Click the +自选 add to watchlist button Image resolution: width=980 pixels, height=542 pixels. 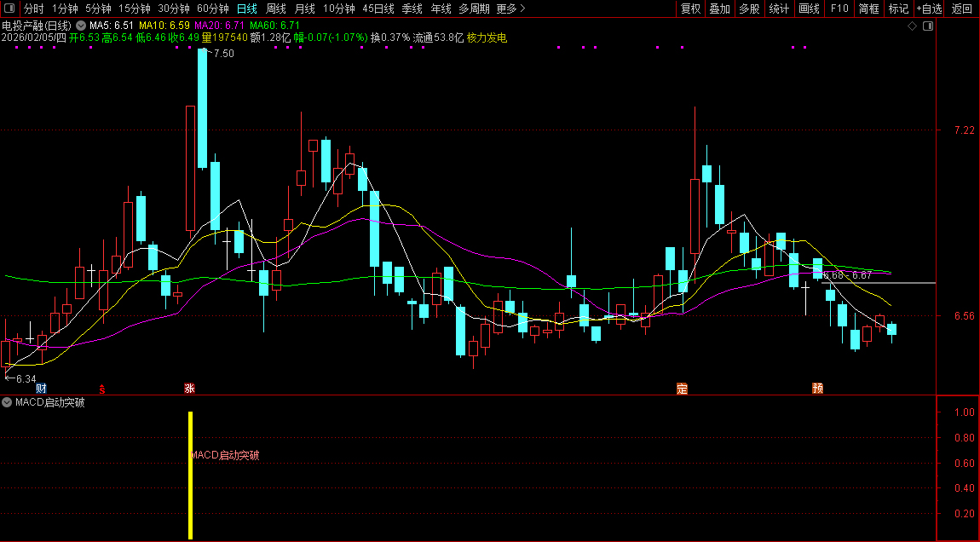point(929,9)
